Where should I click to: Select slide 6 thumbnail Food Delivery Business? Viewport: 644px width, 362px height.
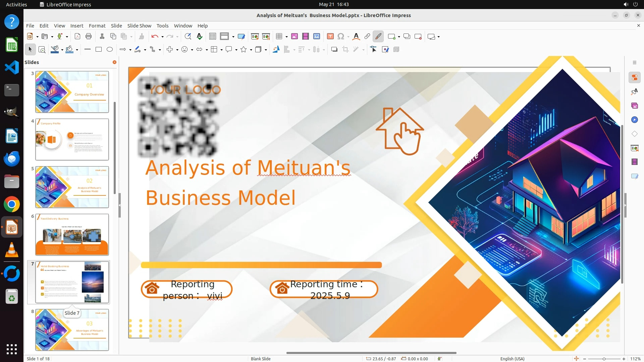(x=72, y=235)
